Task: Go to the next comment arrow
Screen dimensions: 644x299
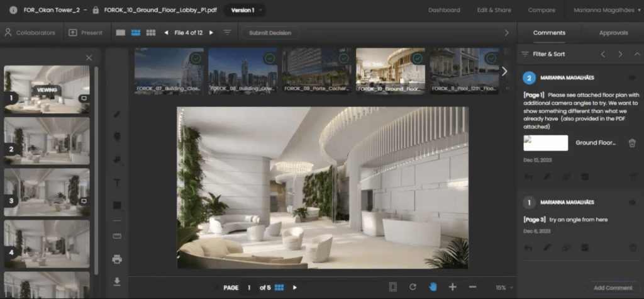Action: pyautogui.click(x=620, y=54)
